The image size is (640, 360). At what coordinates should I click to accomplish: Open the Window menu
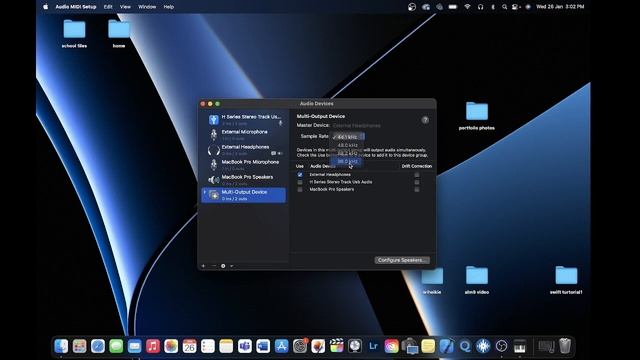147,7
